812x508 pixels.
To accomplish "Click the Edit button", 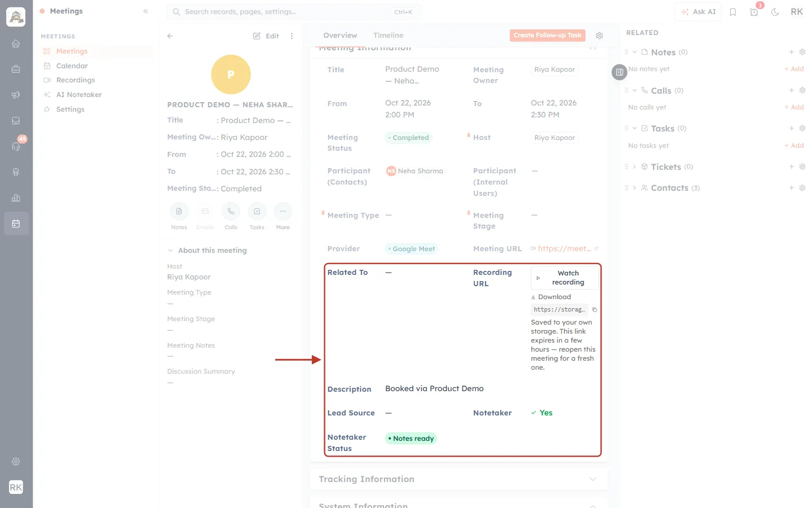I will tap(266, 36).
